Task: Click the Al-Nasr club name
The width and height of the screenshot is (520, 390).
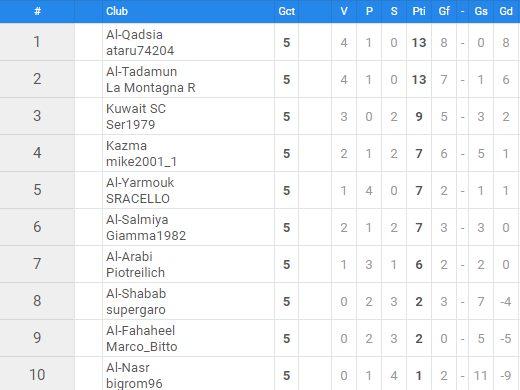Action: tap(128, 368)
